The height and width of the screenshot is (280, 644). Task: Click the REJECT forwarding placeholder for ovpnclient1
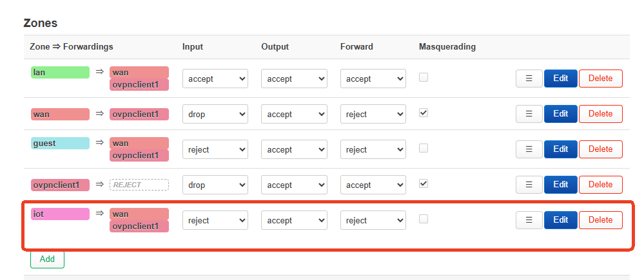139,185
